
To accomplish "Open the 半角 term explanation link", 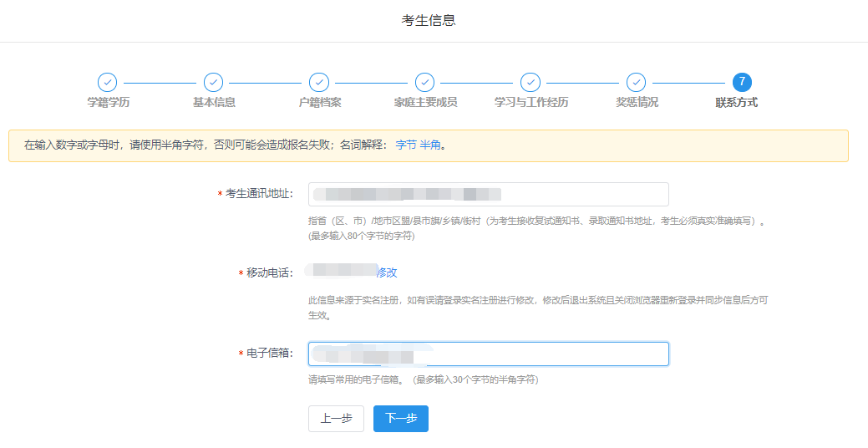I will pos(430,145).
